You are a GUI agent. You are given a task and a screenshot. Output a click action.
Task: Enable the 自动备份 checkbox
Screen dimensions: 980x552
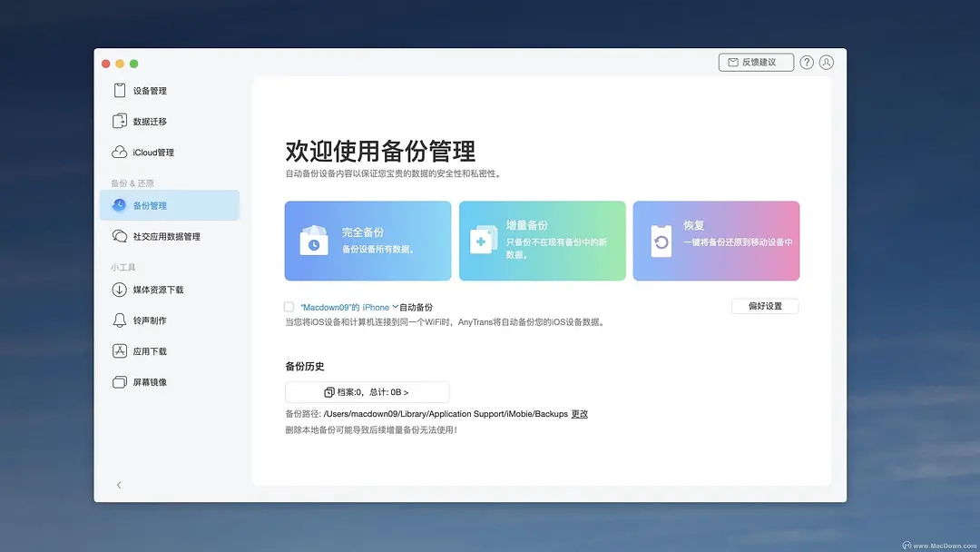(x=288, y=307)
